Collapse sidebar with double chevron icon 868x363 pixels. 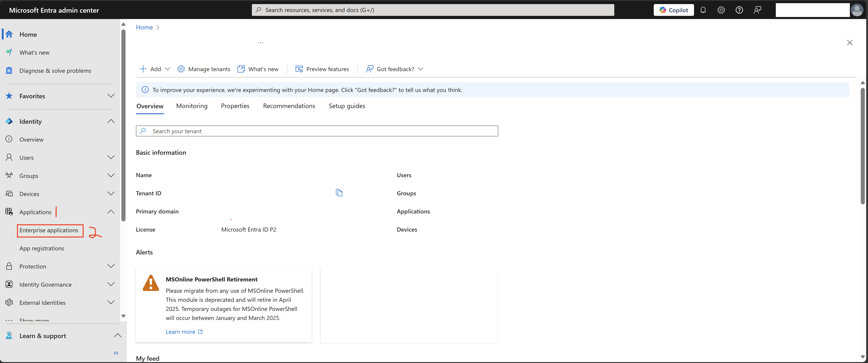(x=116, y=353)
